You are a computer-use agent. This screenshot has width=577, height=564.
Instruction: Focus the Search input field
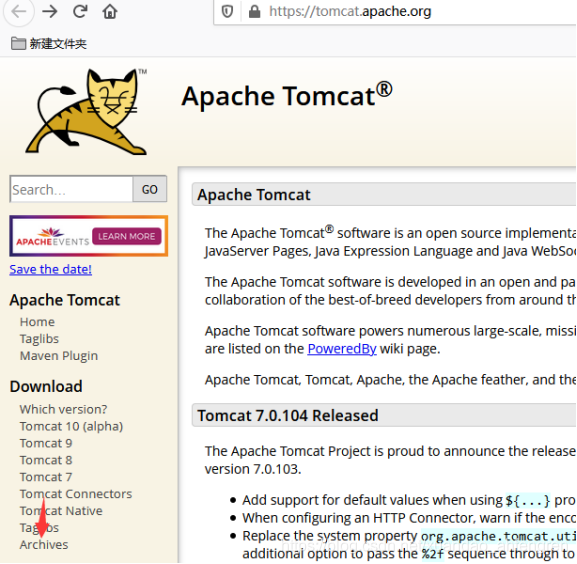pos(71,189)
